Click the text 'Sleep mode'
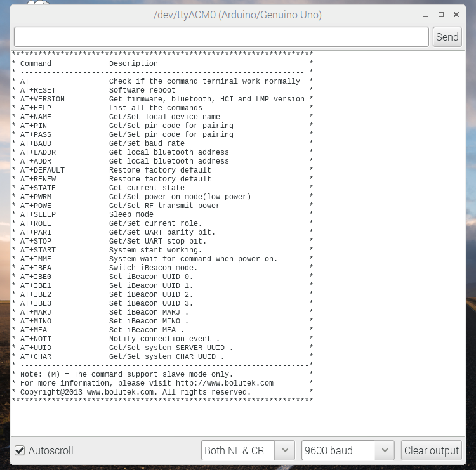476x470 pixels. pos(131,214)
